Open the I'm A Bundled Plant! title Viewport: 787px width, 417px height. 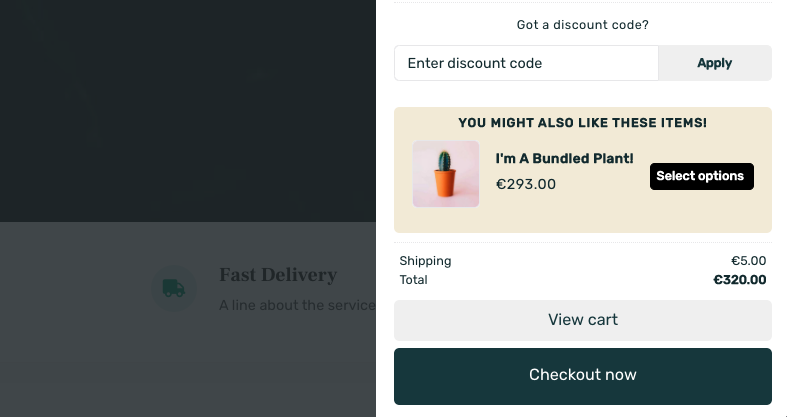[x=564, y=159]
